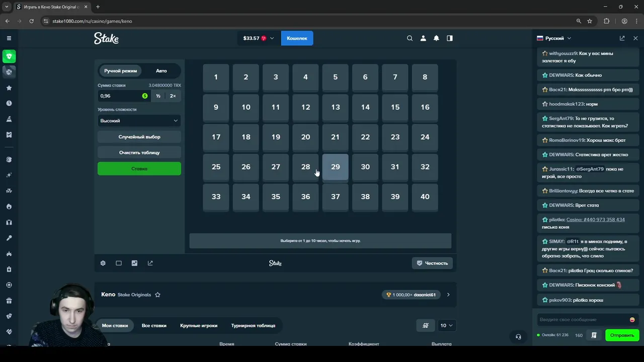Open game settings gear icon

click(103, 263)
